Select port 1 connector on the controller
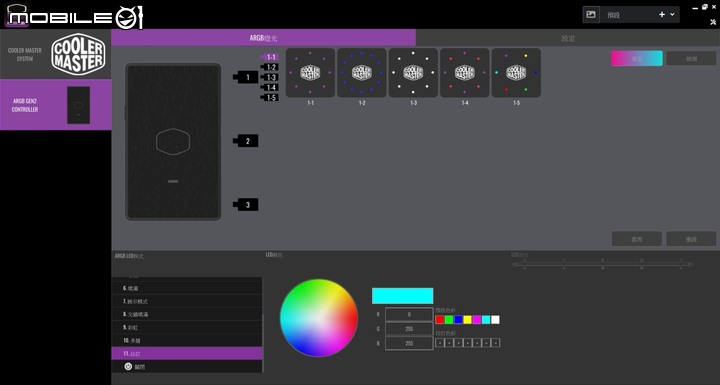 (246, 77)
